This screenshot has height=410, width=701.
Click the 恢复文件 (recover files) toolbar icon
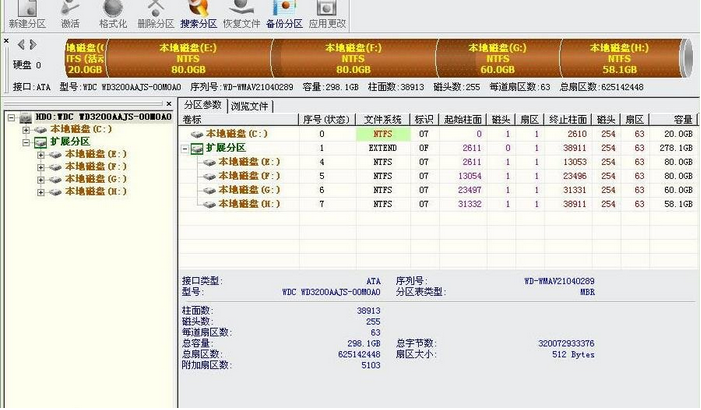pos(241,15)
